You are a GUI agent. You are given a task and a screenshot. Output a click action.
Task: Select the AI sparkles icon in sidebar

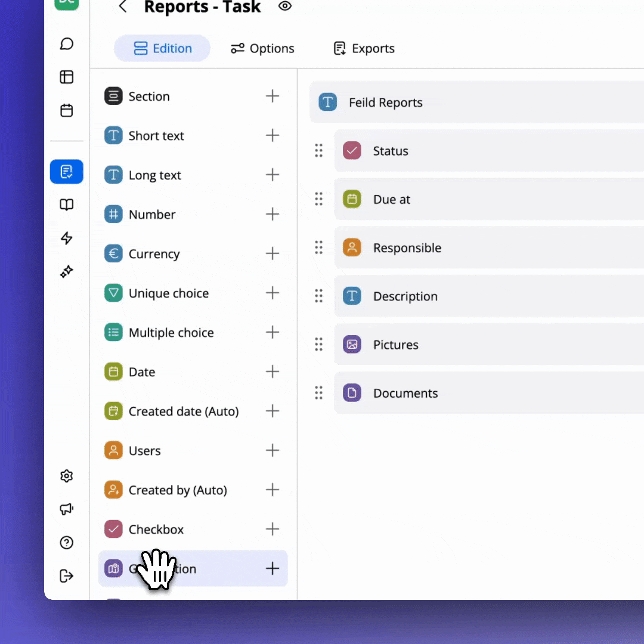(66, 271)
